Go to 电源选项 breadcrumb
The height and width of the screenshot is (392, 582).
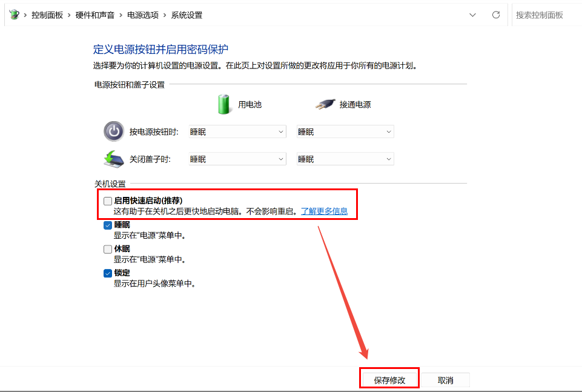(142, 15)
